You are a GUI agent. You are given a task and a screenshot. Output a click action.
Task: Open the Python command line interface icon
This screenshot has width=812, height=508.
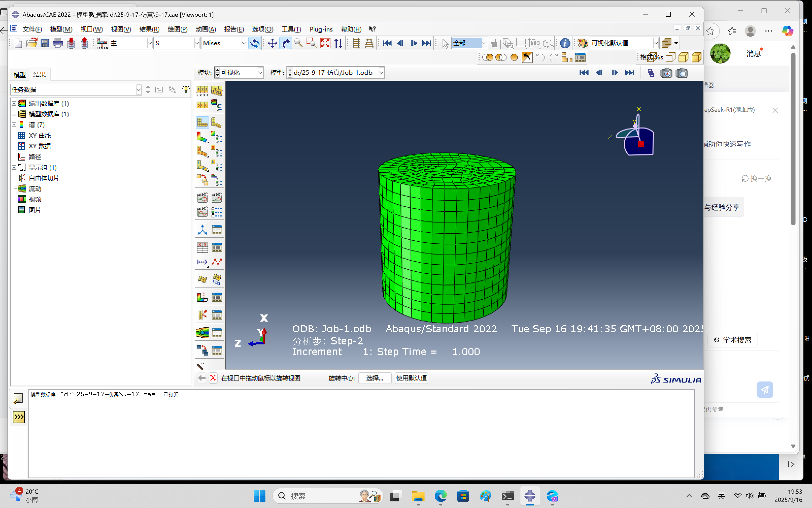[x=19, y=417]
